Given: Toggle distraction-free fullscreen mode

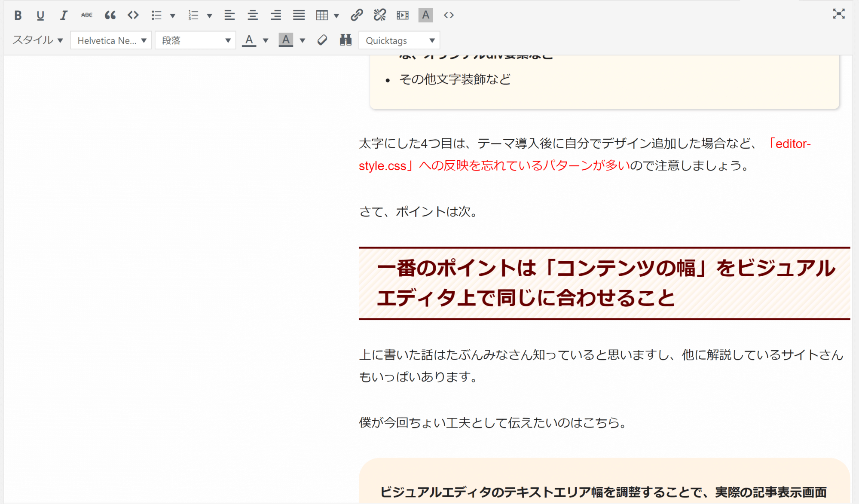Looking at the screenshot, I should [x=839, y=14].
